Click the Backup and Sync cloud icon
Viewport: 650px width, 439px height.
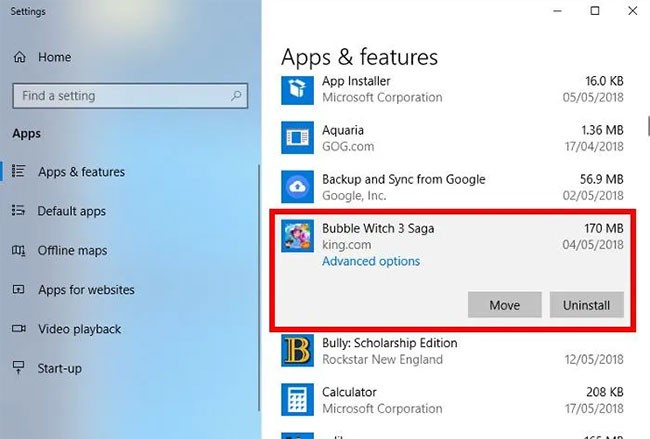click(297, 187)
